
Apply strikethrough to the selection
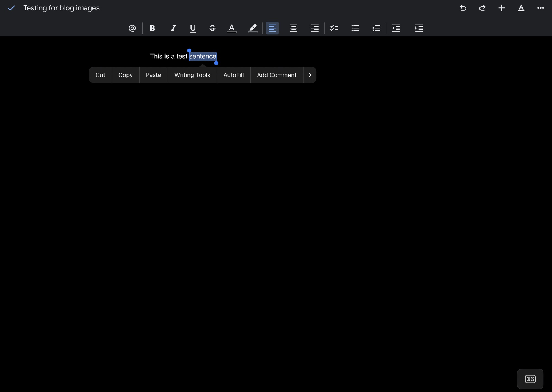tap(212, 28)
